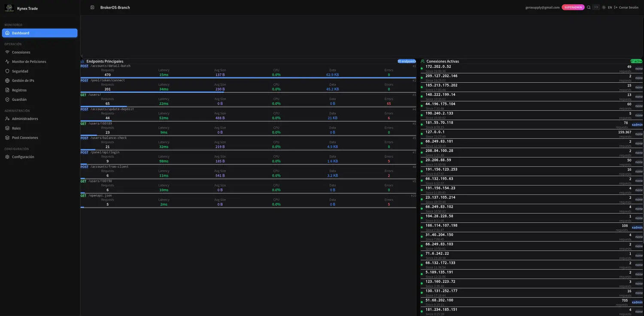Image resolution: width=644 pixels, height=316 pixels.
Task: Collapse the sidebar with the panel toggle icon
Action: click(x=92, y=7)
